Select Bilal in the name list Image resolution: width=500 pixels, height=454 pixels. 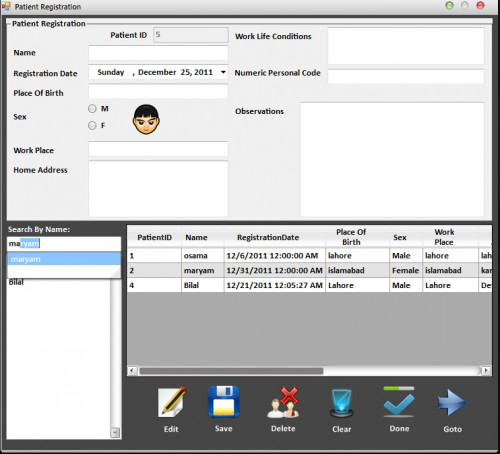click(16, 282)
